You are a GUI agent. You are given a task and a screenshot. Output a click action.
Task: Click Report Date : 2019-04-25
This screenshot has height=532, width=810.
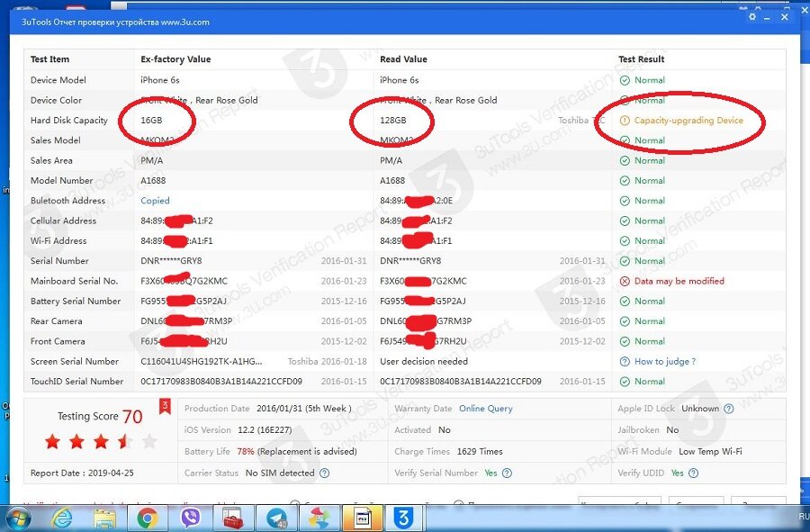click(x=82, y=473)
